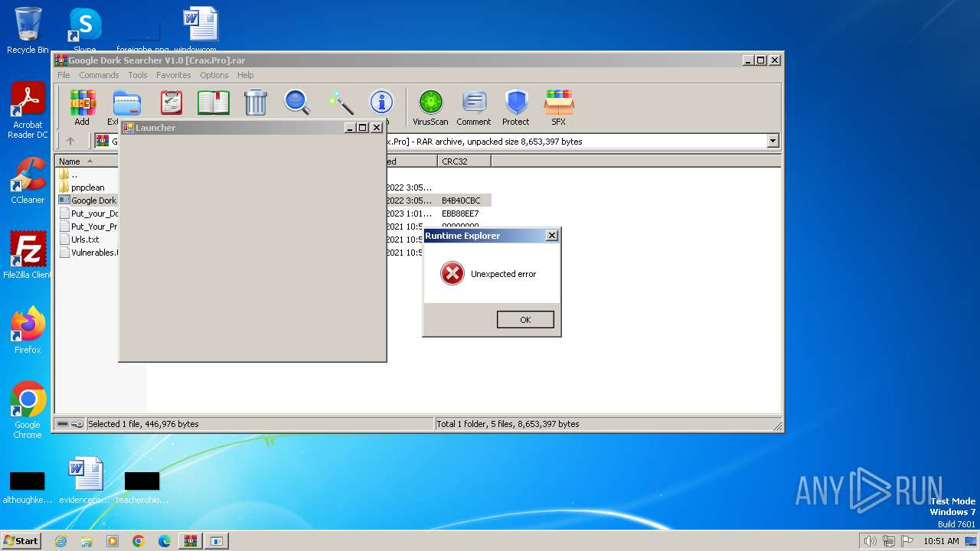Click the EBB88EE7 CRC32 value
This screenshot has width=980, height=551.
(x=460, y=214)
